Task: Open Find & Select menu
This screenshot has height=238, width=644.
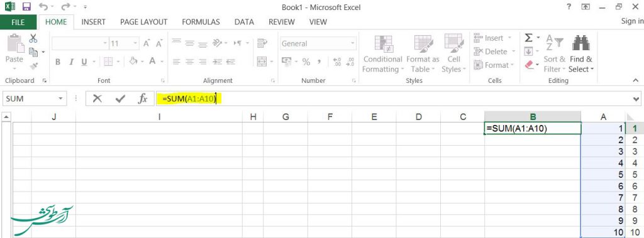Action: (581, 54)
